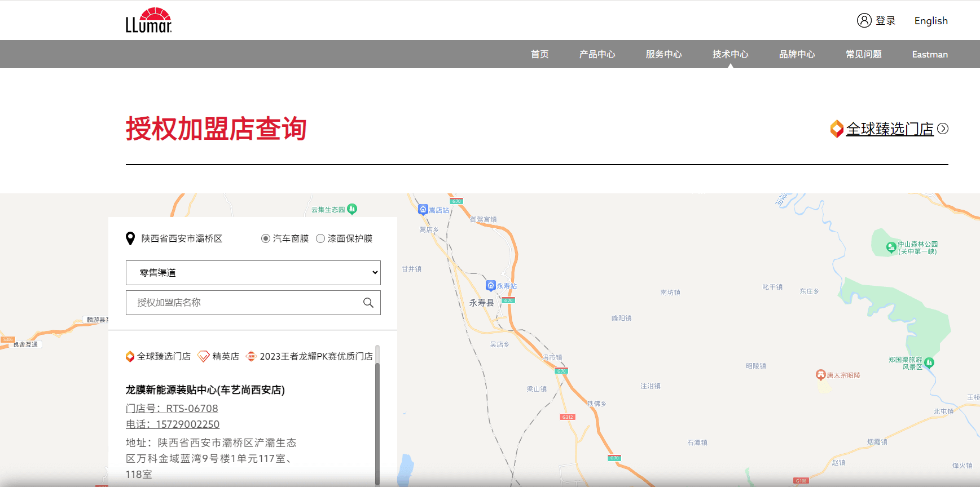Open the 产品中心 navigation menu
The height and width of the screenshot is (487, 980).
click(597, 54)
